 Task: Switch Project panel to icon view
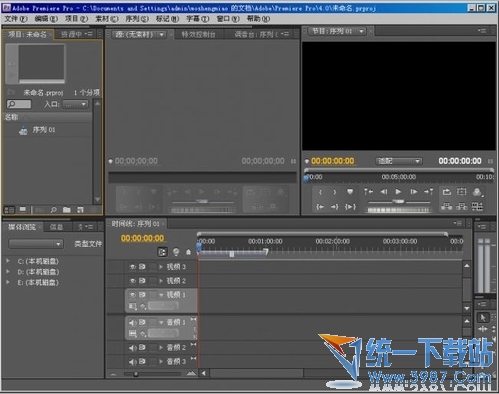[23, 210]
